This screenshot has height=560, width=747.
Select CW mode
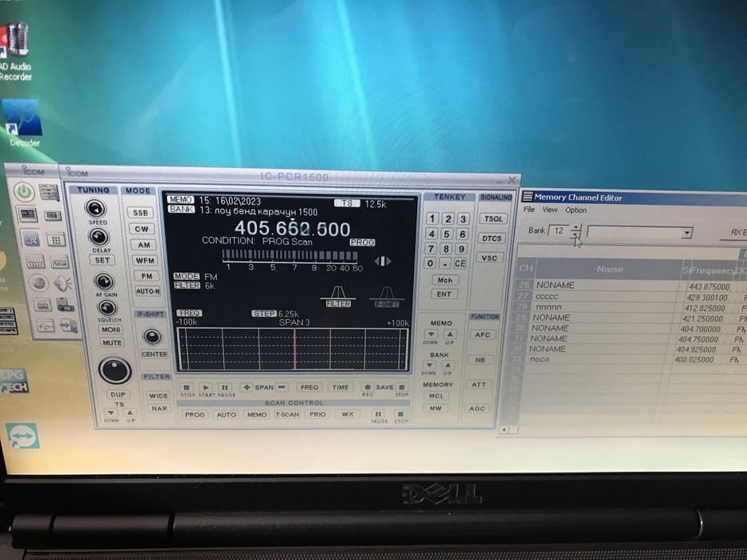point(142,229)
